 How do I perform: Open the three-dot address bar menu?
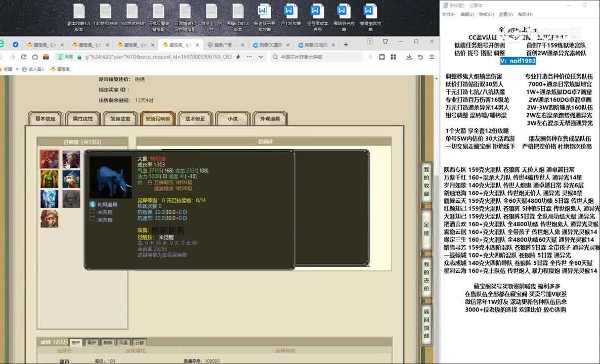[x=249, y=57]
